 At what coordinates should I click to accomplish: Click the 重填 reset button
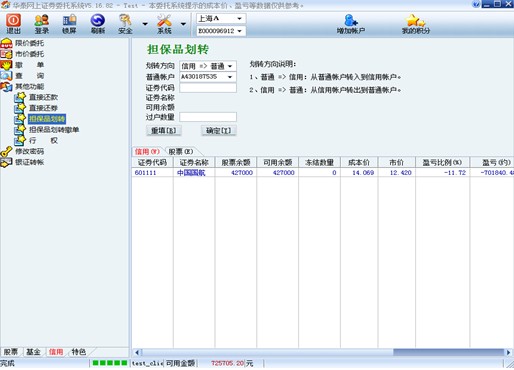164,131
